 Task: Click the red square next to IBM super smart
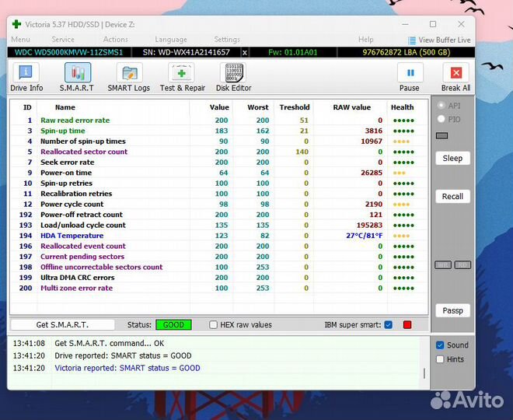[407, 324]
